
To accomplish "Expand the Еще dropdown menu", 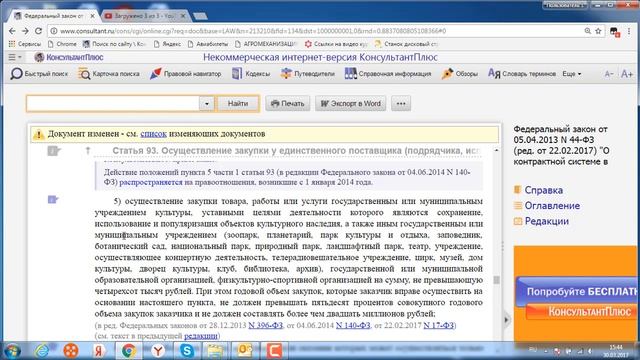I will pos(571,74).
